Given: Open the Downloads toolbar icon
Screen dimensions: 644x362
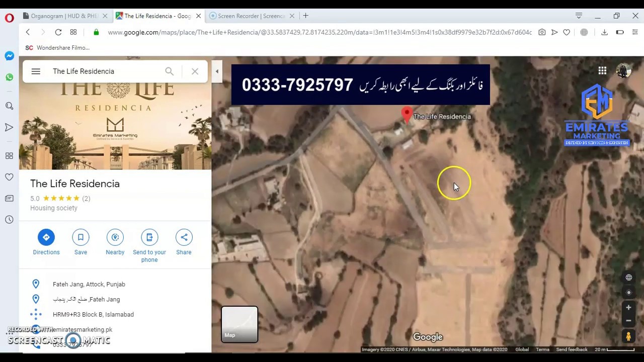Looking at the screenshot, I should point(604,32).
